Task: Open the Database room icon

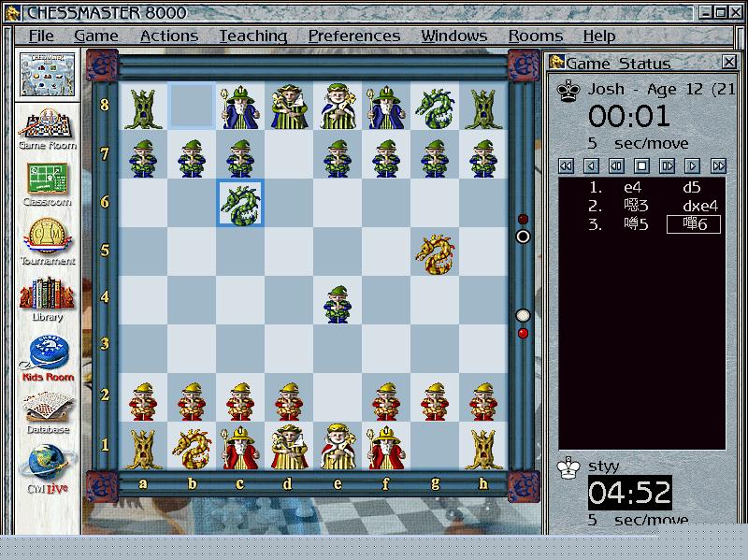Action: coord(48,412)
